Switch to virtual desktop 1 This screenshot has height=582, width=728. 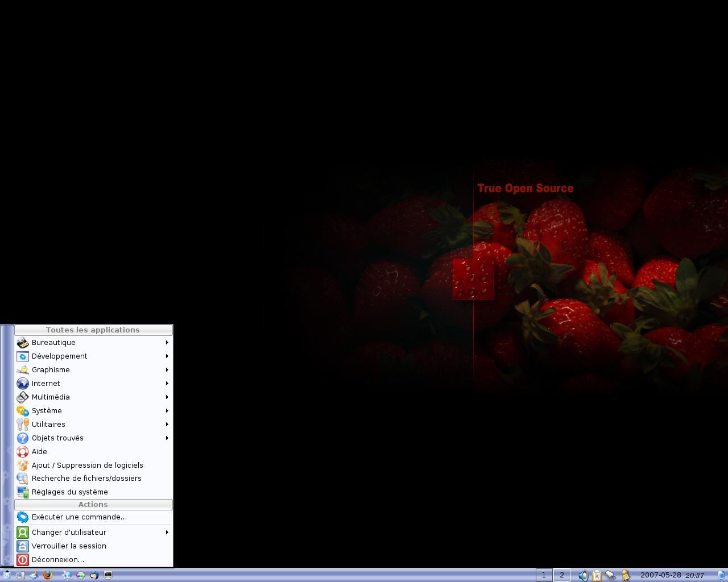[544, 575]
